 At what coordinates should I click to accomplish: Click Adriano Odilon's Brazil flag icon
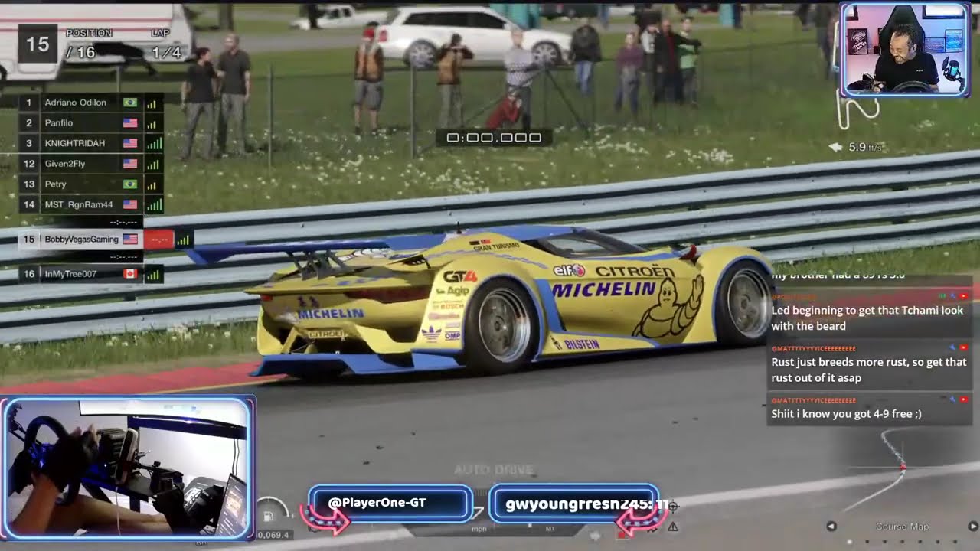130,103
